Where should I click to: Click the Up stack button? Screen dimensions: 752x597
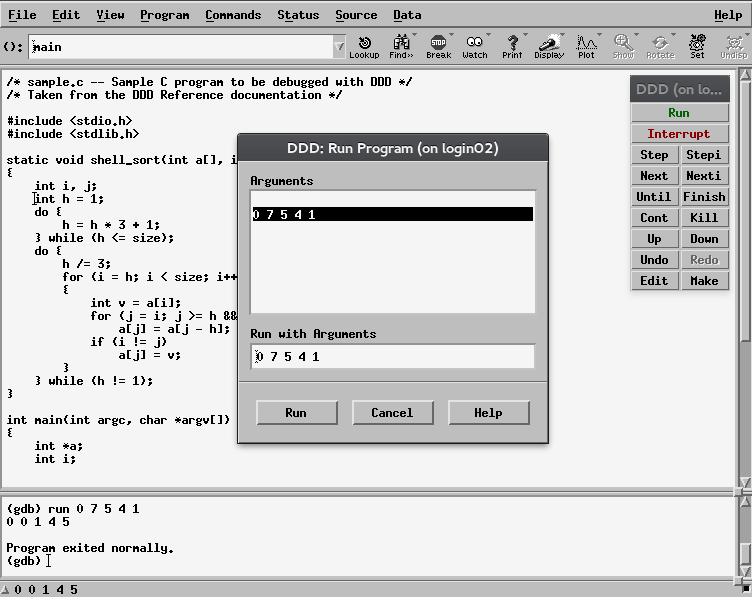[x=654, y=239]
